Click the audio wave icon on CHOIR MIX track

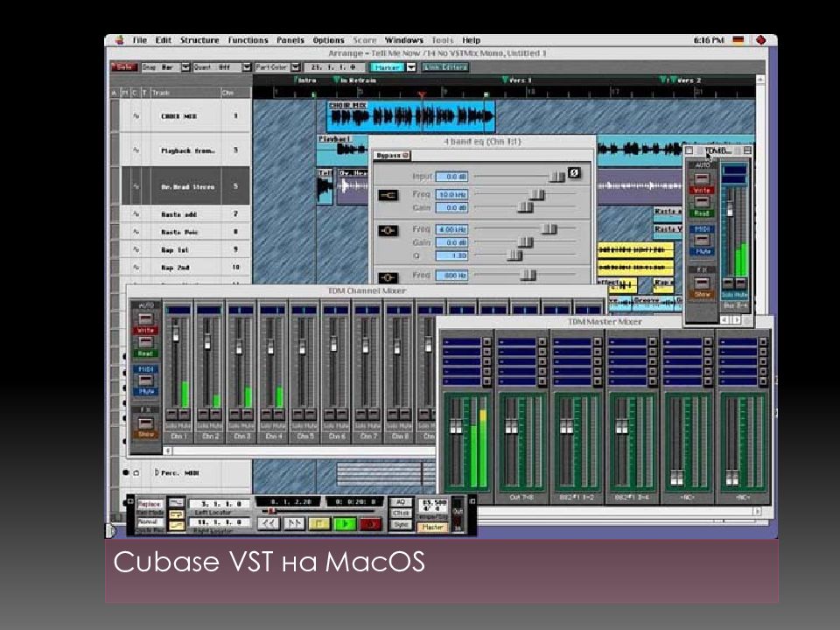click(136, 116)
